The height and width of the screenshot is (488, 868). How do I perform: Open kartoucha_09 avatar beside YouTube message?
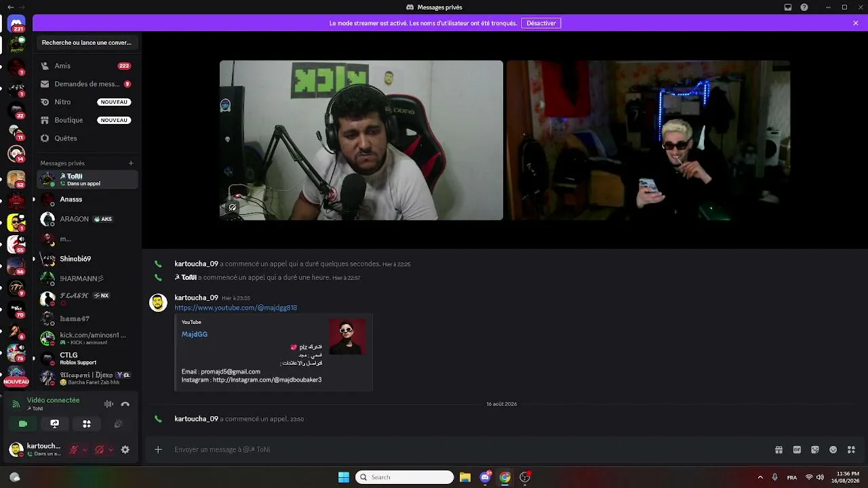(x=158, y=302)
